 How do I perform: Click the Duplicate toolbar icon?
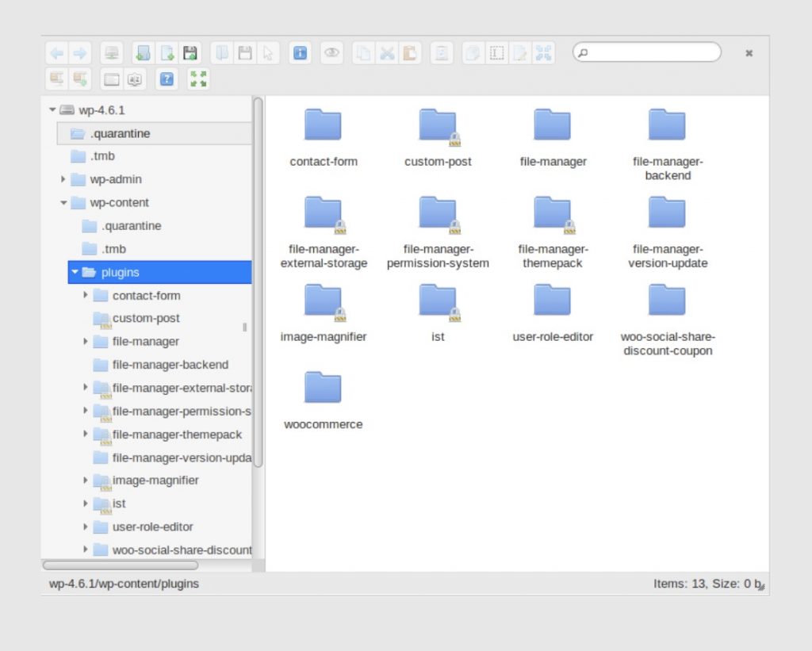(473, 53)
